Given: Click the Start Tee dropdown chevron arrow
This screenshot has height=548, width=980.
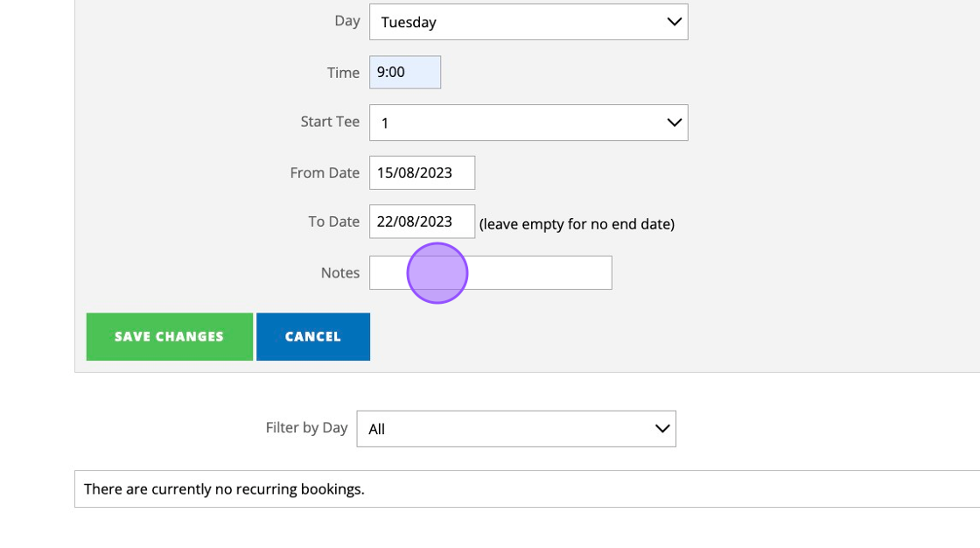Looking at the screenshot, I should (674, 123).
